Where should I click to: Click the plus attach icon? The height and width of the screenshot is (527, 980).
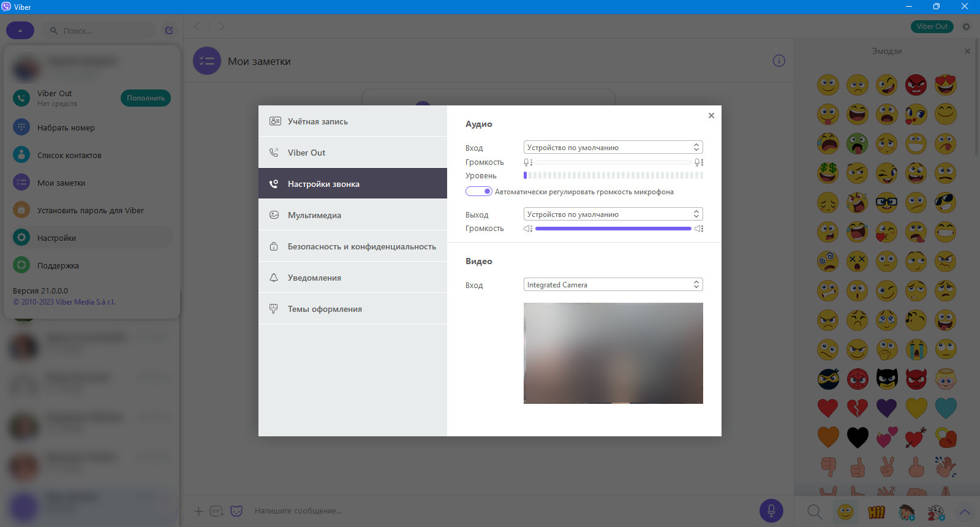coord(198,511)
